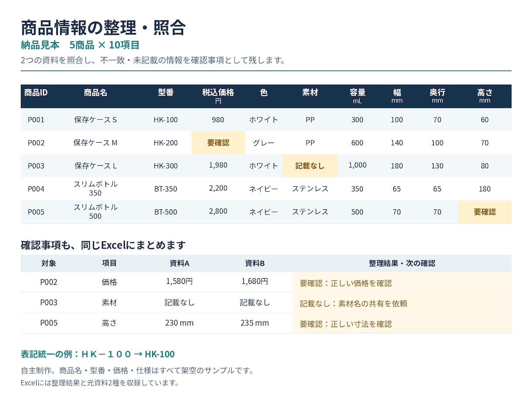This screenshot has width=532, height=399.
Task: Click P005 in the confirmation table
Action: 49,323
